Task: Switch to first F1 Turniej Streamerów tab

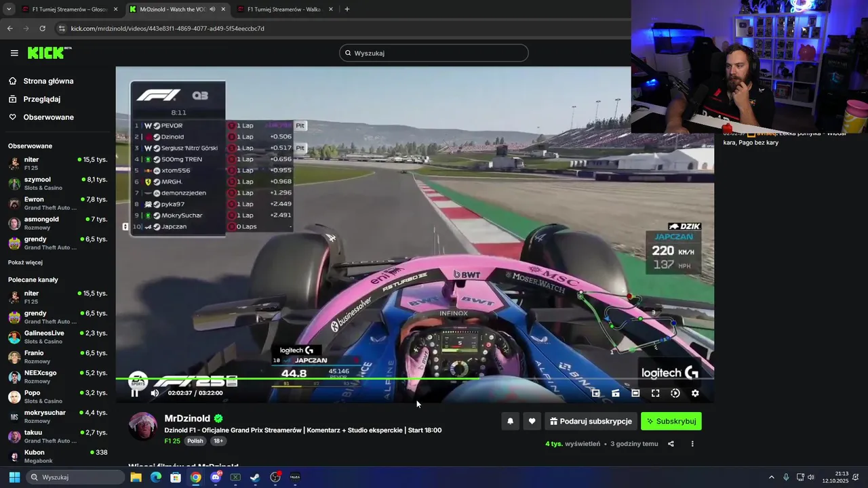Action: coord(70,9)
